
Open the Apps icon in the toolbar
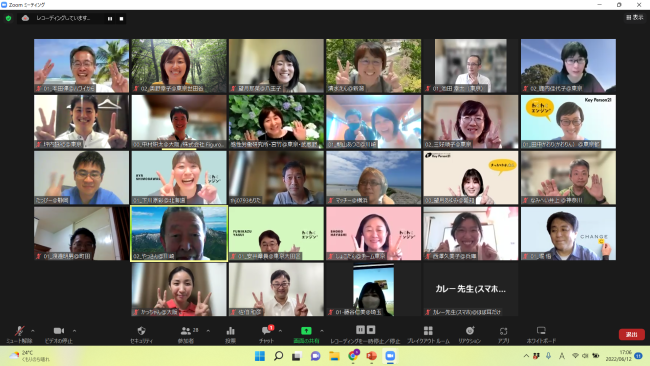click(x=503, y=331)
